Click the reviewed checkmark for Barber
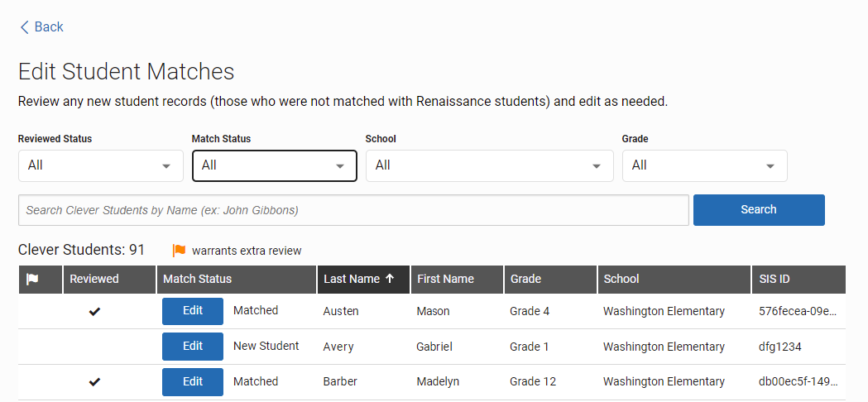Image resolution: width=868 pixels, height=402 pixels. tap(94, 382)
